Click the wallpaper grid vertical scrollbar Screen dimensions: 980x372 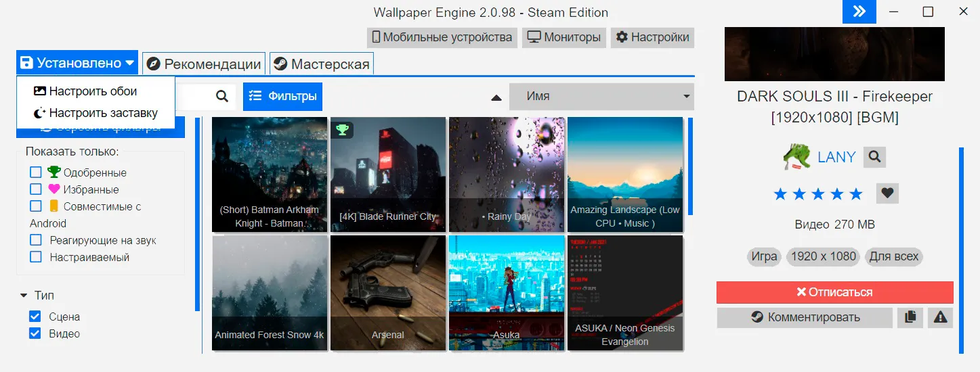[691, 166]
